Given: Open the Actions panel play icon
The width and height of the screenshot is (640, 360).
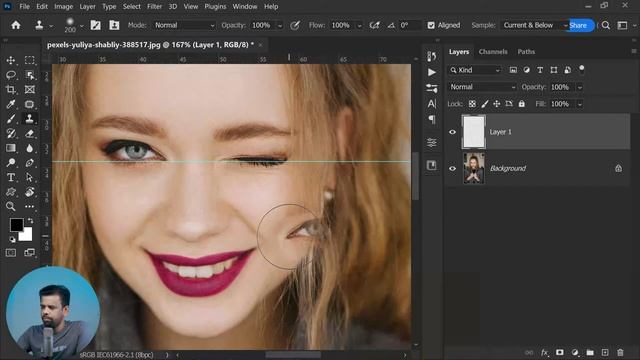Looking at the screenshot, I should point(432,72).
